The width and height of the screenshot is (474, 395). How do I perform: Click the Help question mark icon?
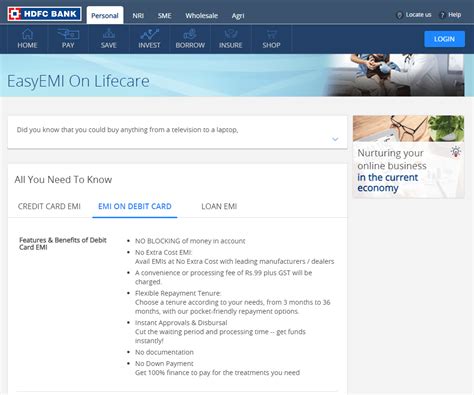(442, 15)
